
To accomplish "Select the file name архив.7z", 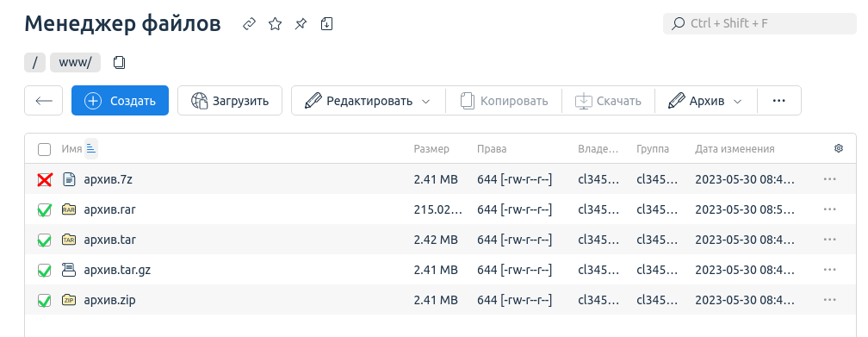I will click(108, 179).
